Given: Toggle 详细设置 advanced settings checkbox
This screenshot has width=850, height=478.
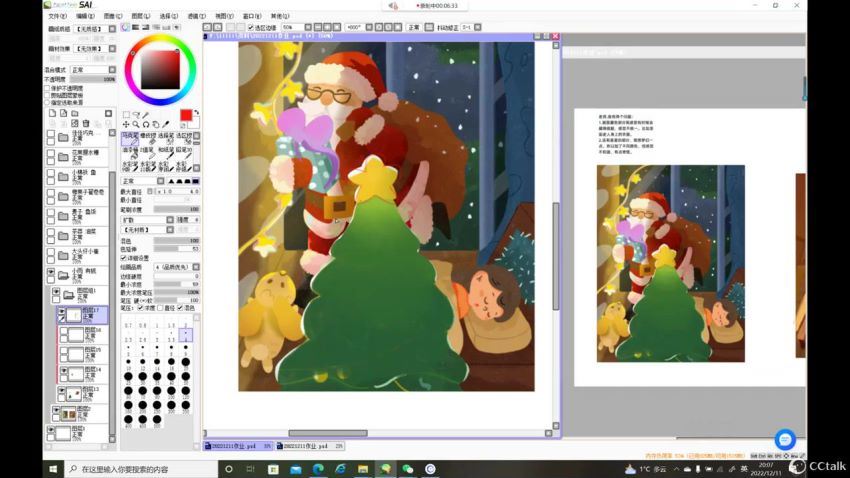Looking at the screenshot, I should point(124,258).
